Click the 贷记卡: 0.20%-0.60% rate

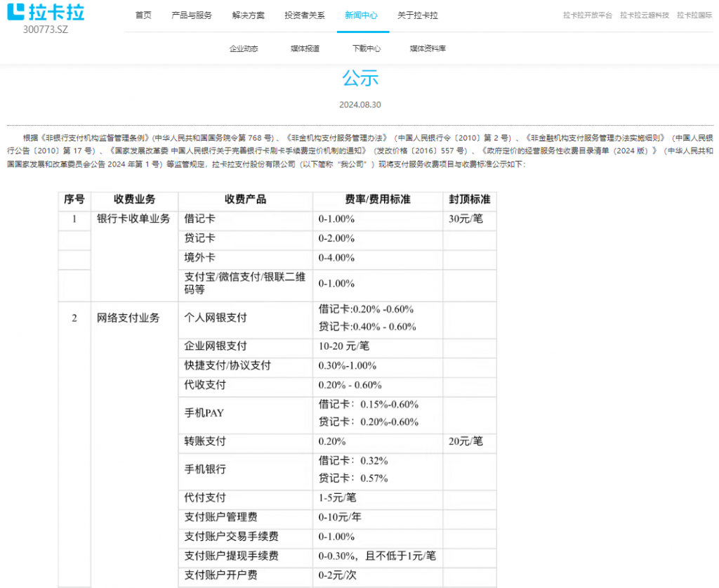369,422
